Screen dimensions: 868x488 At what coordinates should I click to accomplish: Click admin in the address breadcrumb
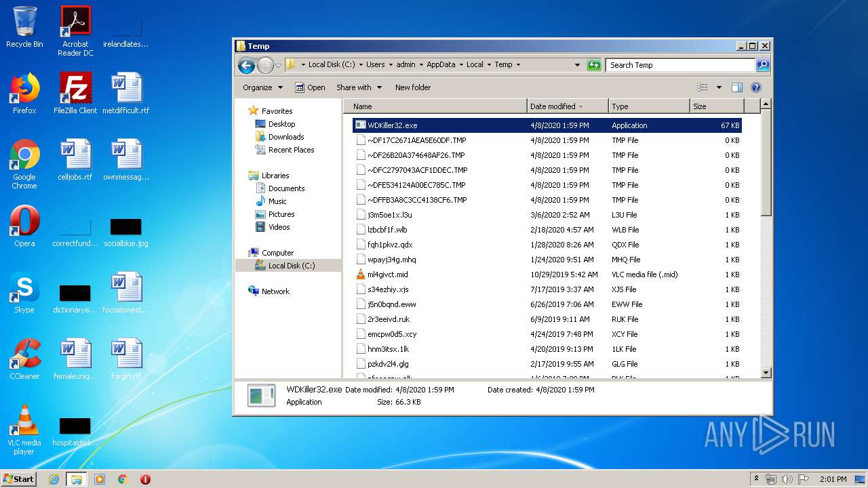pos(406,65)
